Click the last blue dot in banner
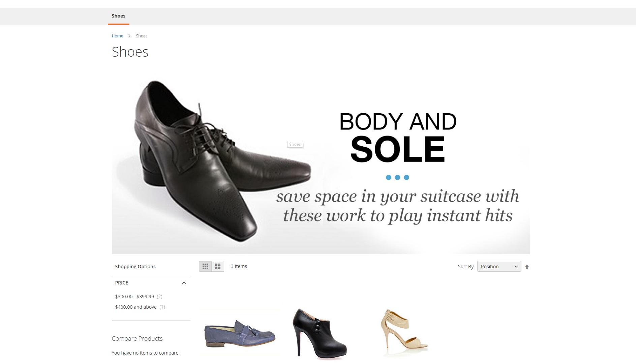Screen dimensions: 636x364 tap(406, 177)
